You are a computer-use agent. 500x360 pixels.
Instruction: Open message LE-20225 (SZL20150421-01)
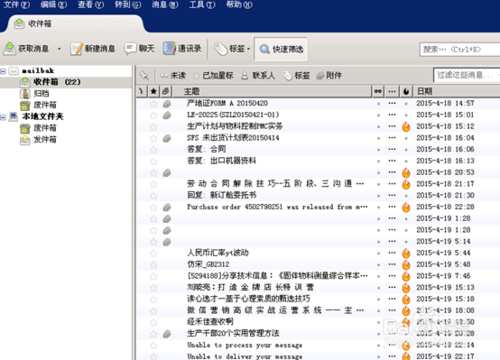tap(233, 115)
